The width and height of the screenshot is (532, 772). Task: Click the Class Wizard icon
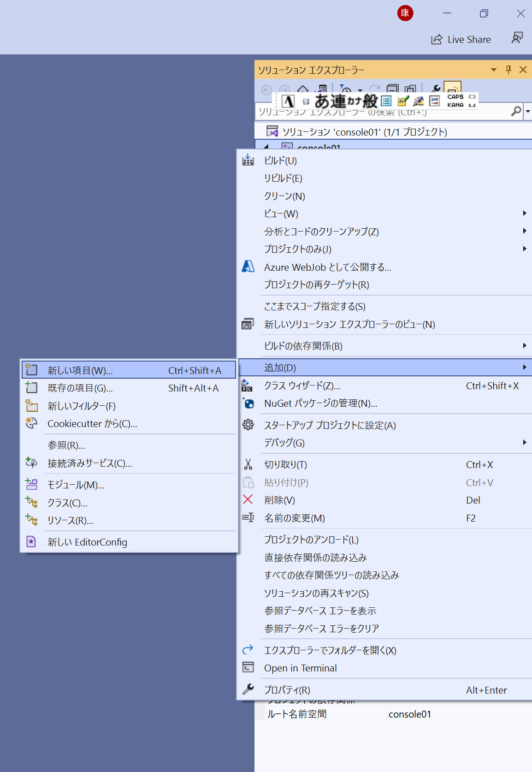248,386
